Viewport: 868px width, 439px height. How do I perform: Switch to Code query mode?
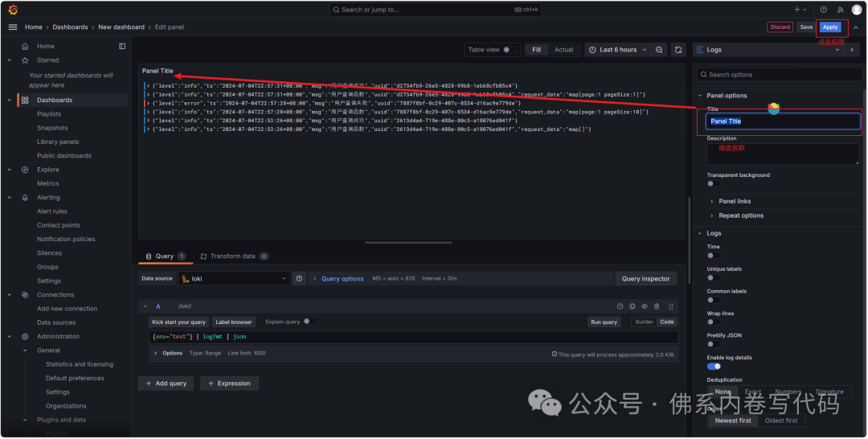(x=667, y=322)
